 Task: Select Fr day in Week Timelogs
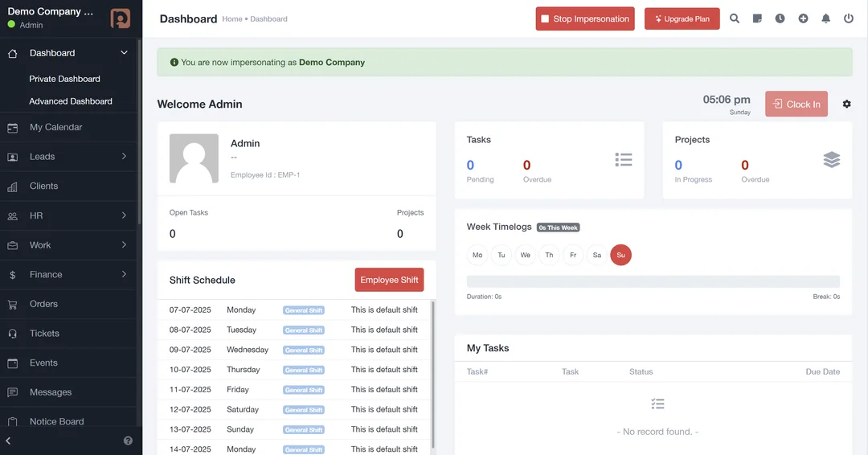573,255
